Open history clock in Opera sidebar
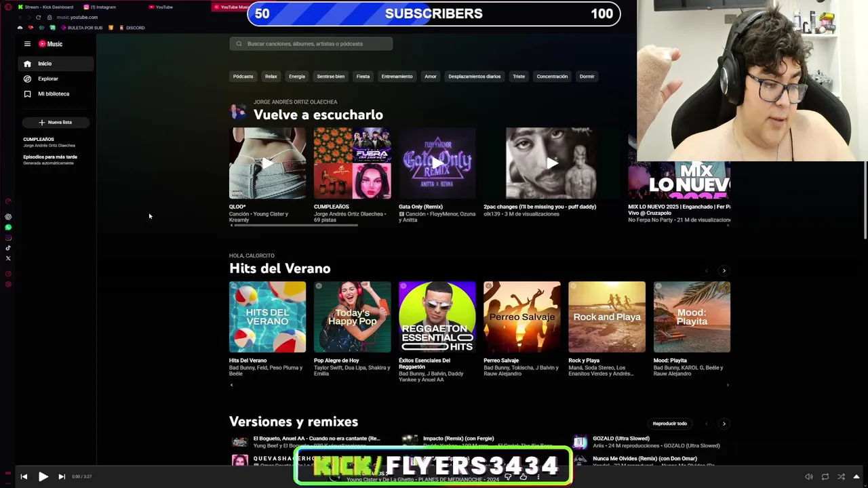The width and height of the screenshot is (868, 488). 8,274
